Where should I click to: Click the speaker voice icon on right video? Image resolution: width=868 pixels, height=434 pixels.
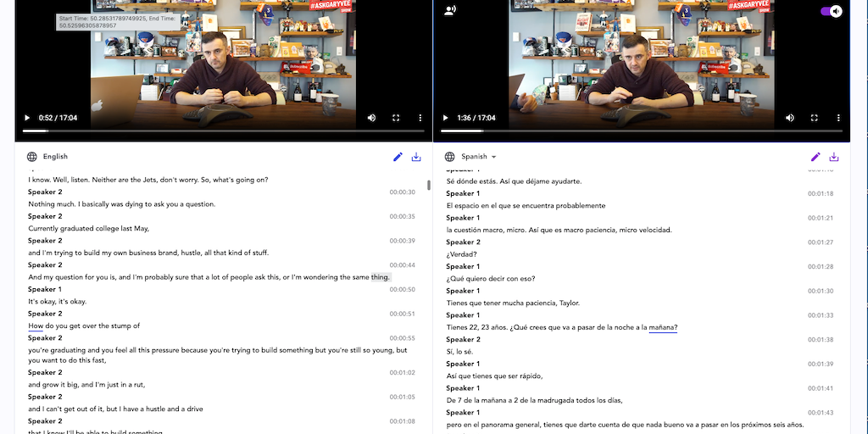pos(450,10)
